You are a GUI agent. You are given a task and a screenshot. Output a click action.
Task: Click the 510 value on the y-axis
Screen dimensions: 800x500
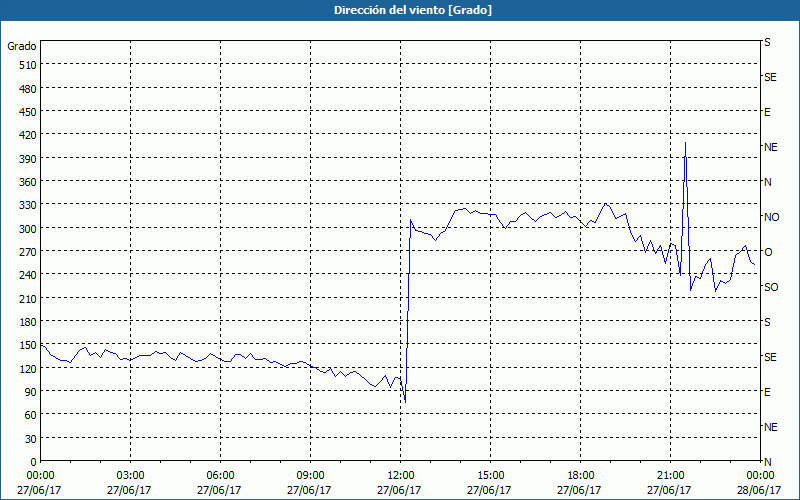tap(28, 65)
